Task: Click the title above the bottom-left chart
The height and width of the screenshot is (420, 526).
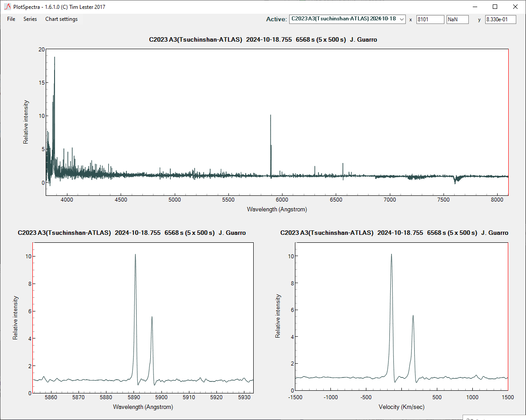Action: tap(132, 233)
